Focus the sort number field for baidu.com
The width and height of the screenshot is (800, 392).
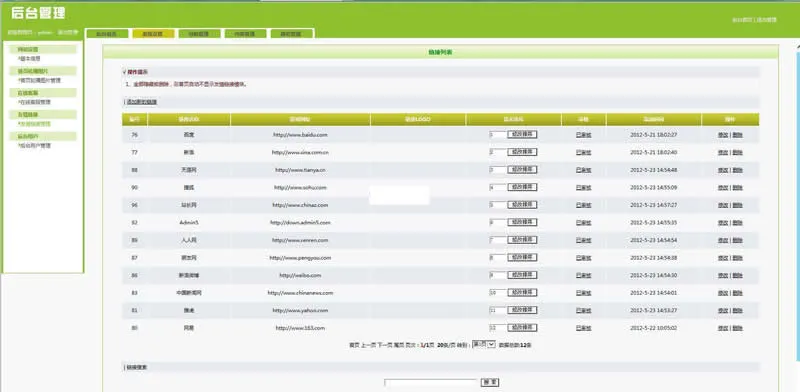497,135
